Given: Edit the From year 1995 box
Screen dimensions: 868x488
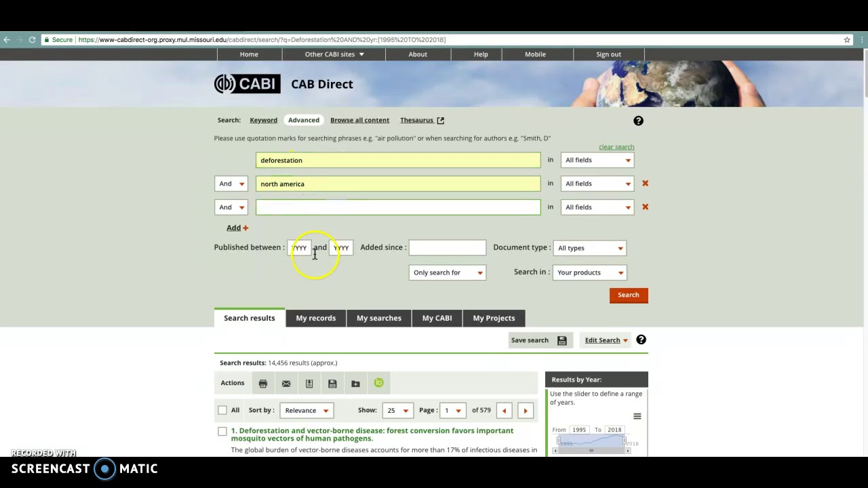Looking at the screenshot, I should pos(578,430).
